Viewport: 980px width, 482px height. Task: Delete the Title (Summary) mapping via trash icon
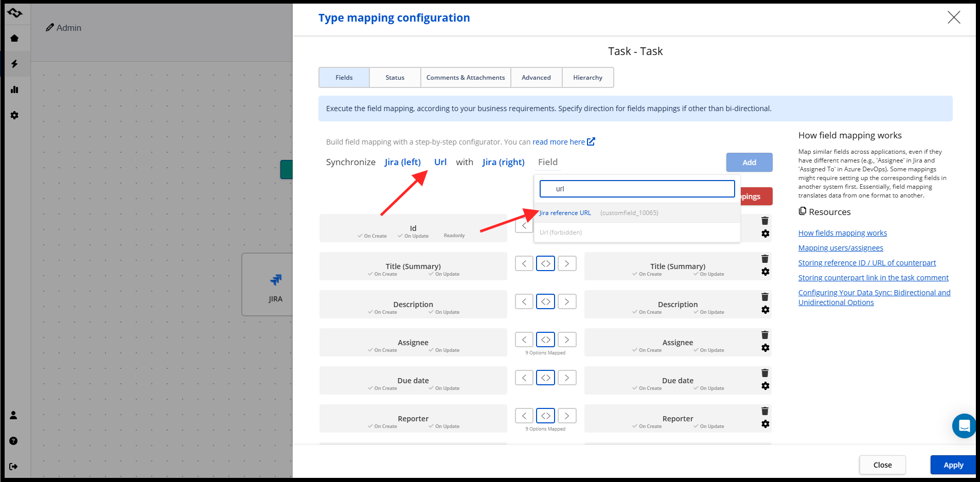click(765, 259)
